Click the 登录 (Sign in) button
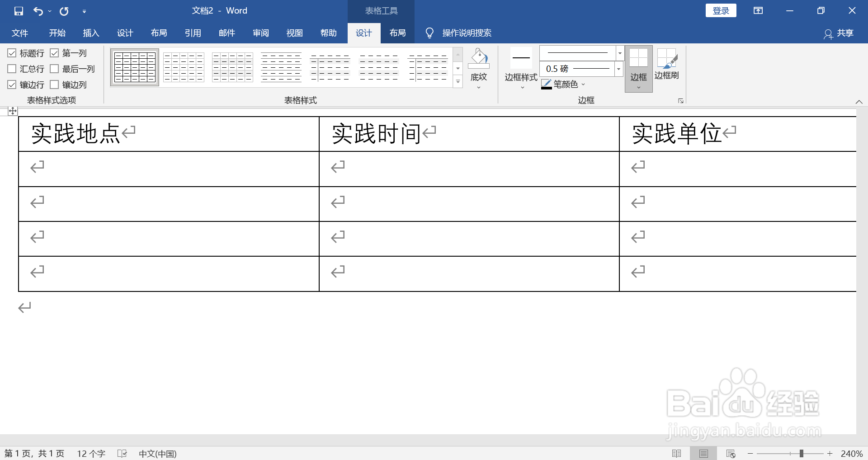This screenshot has height=460, width=868. (721, 10)
